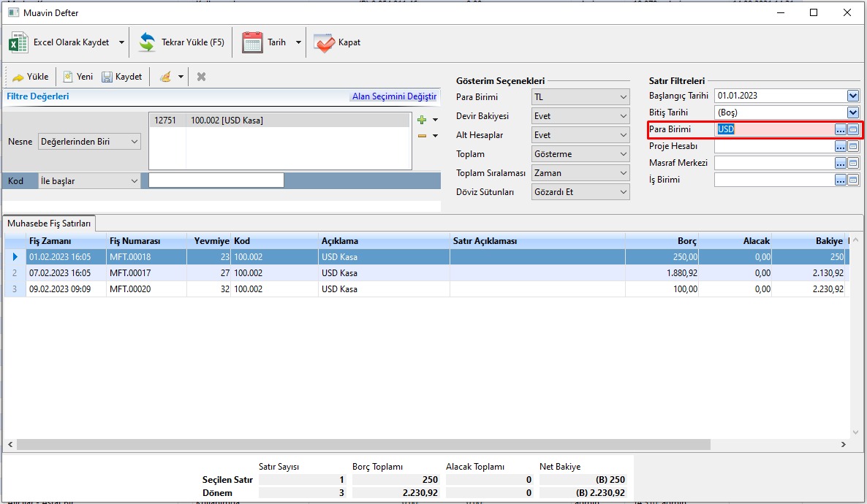Create a new filter with Yeni
The height and width of the screenshot is (504, 867).
[x=78, y=77]
